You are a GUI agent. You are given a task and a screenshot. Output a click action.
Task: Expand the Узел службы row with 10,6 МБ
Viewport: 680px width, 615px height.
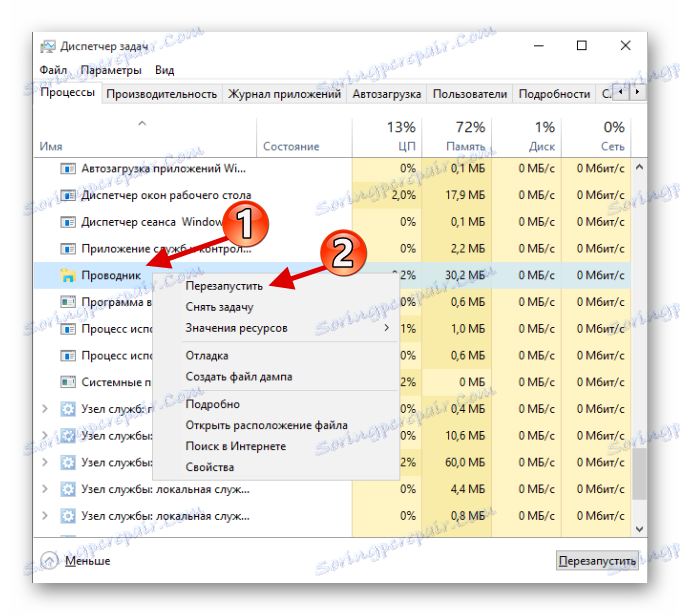[45, 435]
